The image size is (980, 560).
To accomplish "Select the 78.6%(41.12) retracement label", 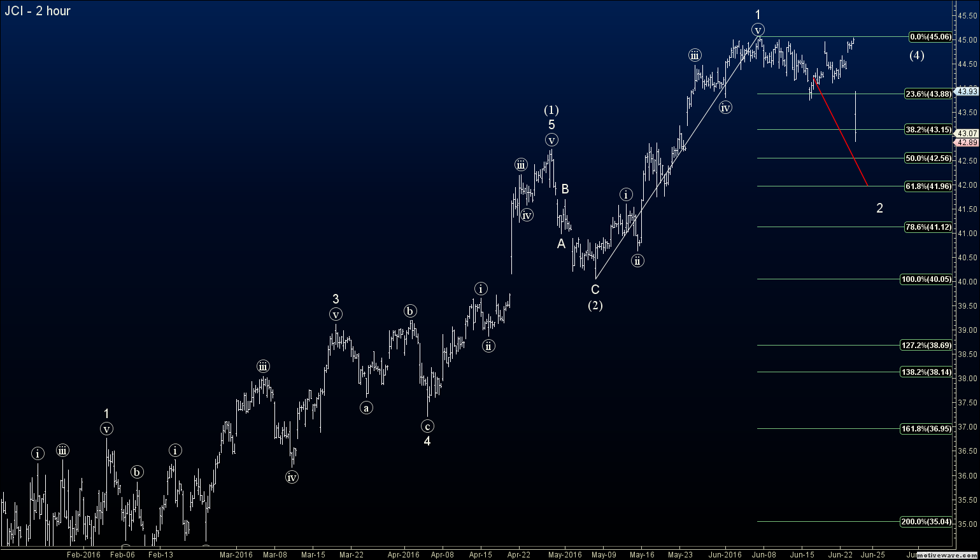I will 928,227.
